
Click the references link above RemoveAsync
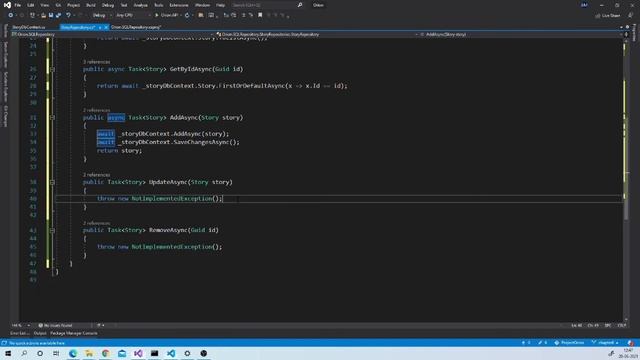pyautogui.click(x=97, y=223)
